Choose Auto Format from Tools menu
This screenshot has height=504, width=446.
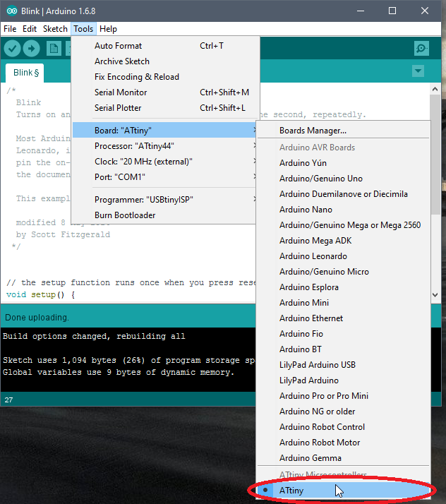(x=164, y=46)
